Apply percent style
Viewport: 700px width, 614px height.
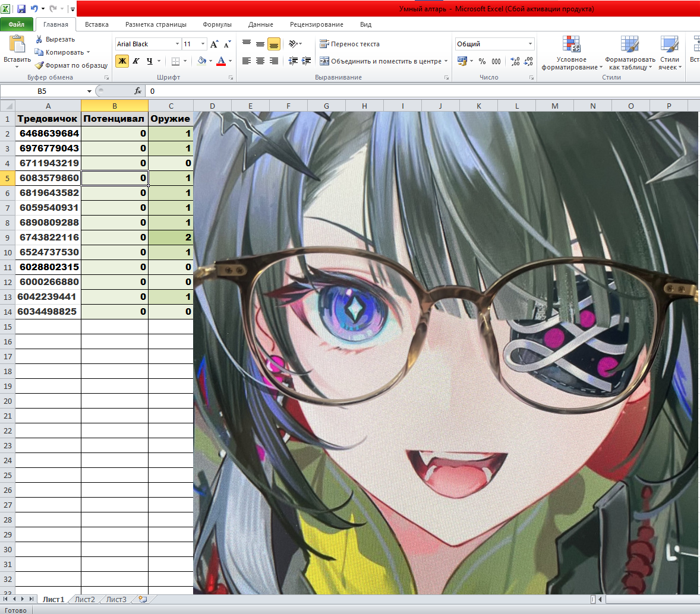(x=482, y=61)
